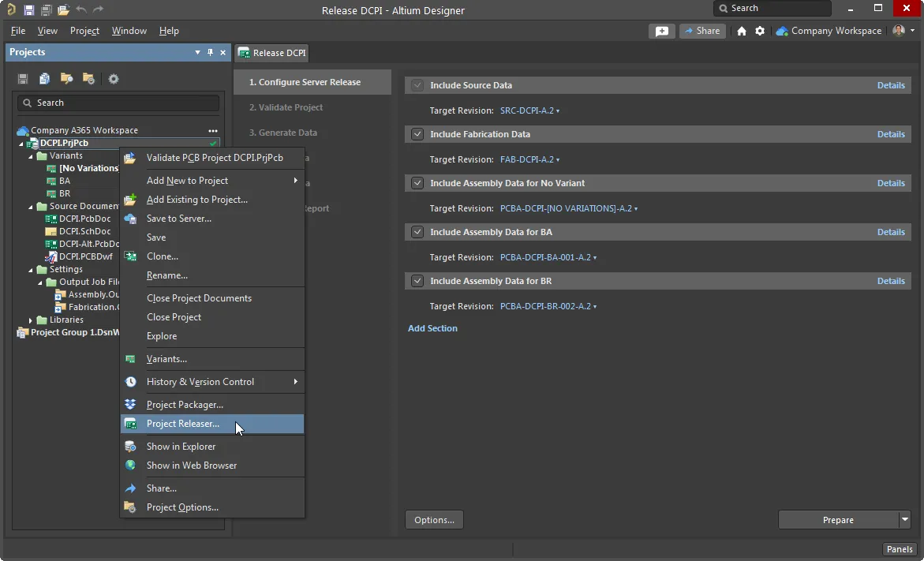Uncheck Include Assembly Data for BA
Screen dimensions: 924x561
(417, 232)
